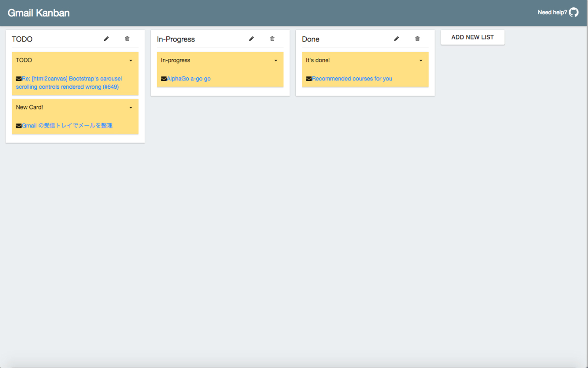Edit the Done list with pencil icon
Screen dimensions: 588x368
pyautogui.click(x=396, y=39)
